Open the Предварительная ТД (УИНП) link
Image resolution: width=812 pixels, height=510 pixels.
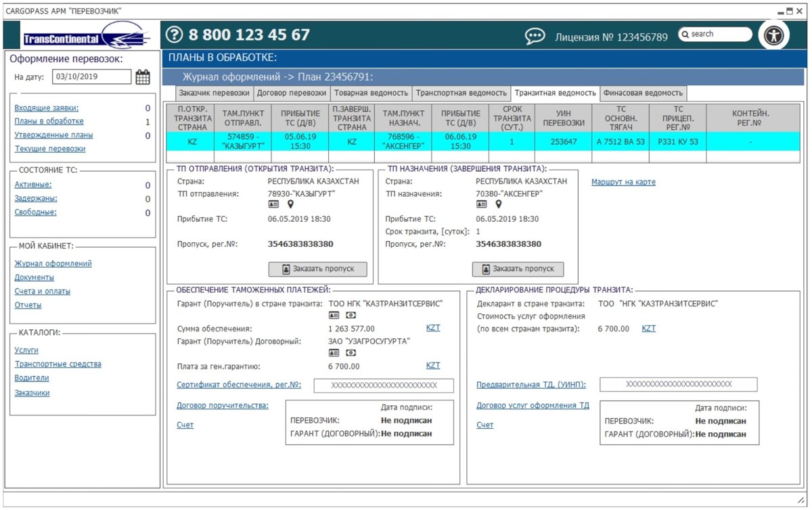(x=531, y=384)
